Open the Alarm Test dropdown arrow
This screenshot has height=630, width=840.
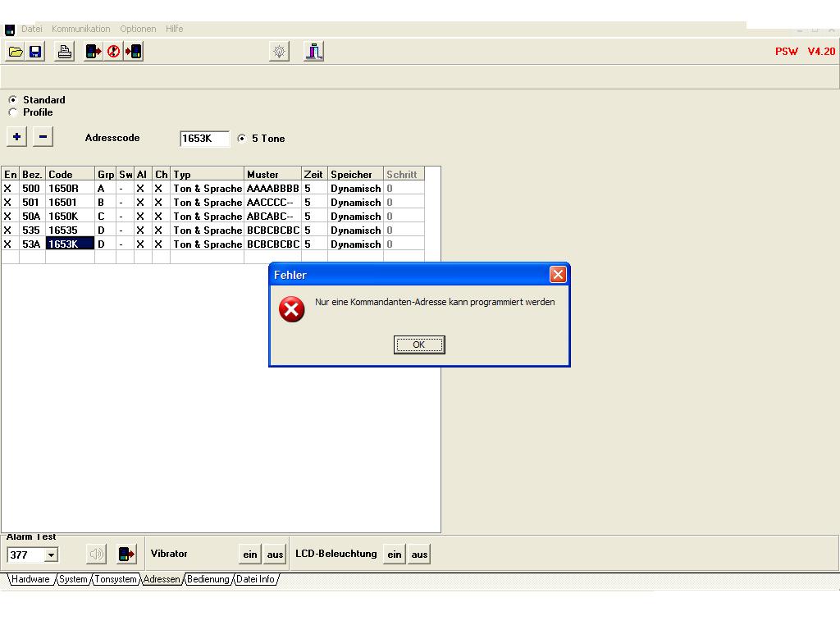[51, 555]
